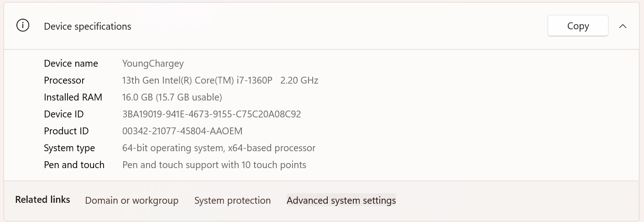The height and width of the screenshot is (222, 644).
Task: Open Advanced system settings
Action: tap(341, 201)
